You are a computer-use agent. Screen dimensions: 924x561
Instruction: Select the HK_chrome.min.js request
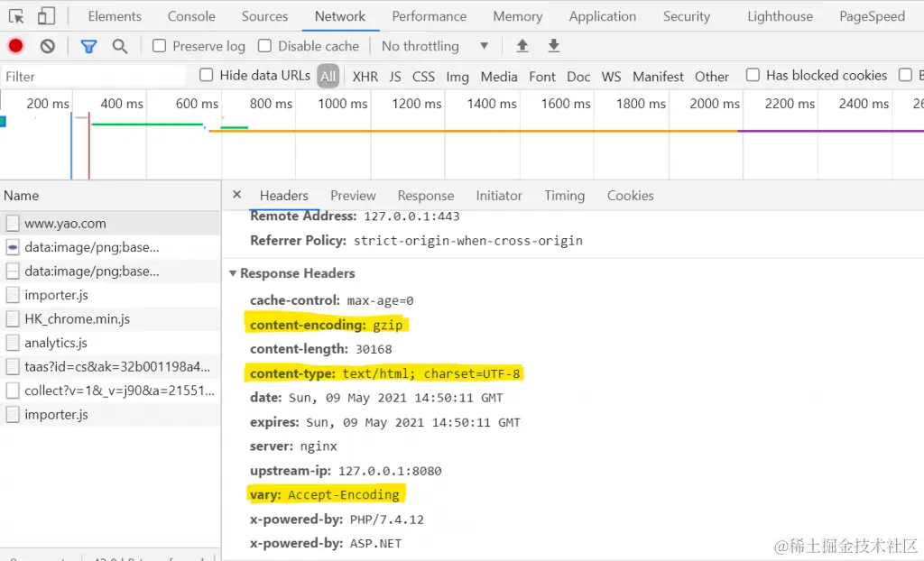tap(110, 318)
